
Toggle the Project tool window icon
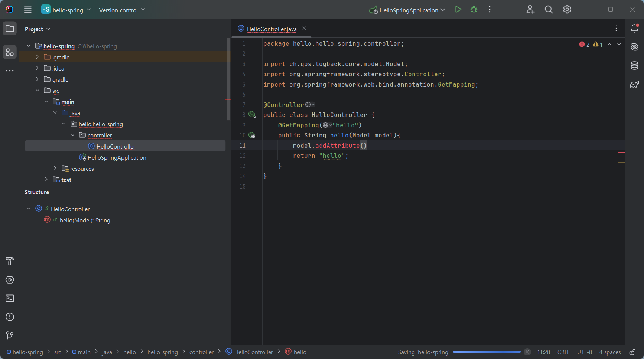pos(10,29)
